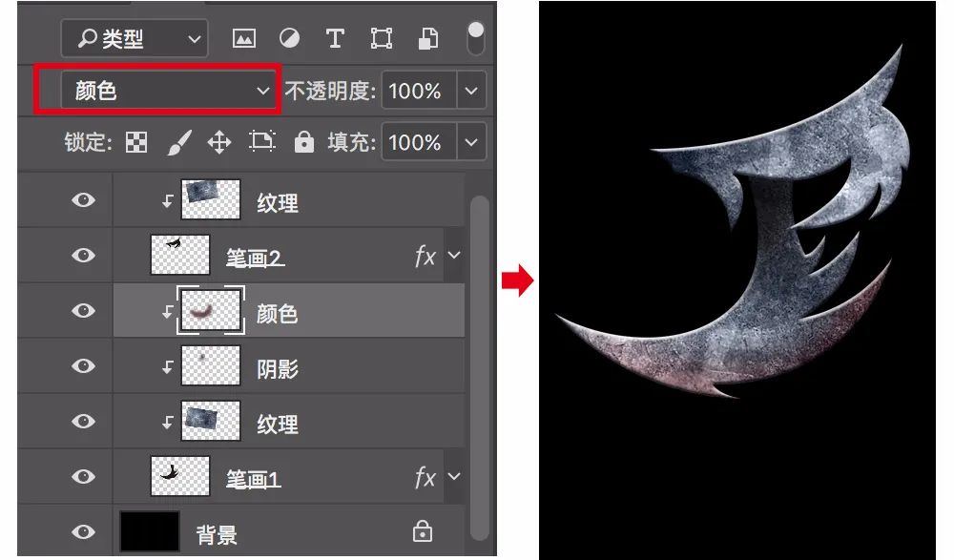Viewport: 954px width, 560px height.
Task: Click the lock-all padlock icon
Action: (x=304, y=143)
